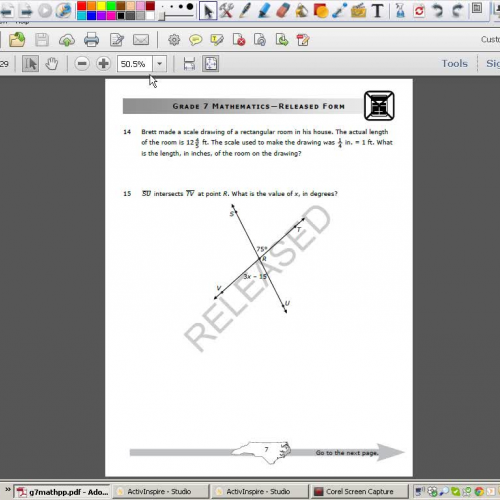Click the page with magnifier icon
500x500 pixels.
[260, 40]
